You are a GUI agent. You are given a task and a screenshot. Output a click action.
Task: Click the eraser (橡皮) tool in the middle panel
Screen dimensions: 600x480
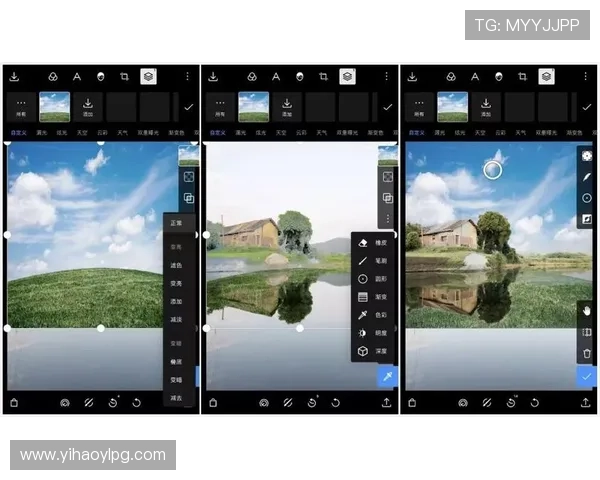364,242
